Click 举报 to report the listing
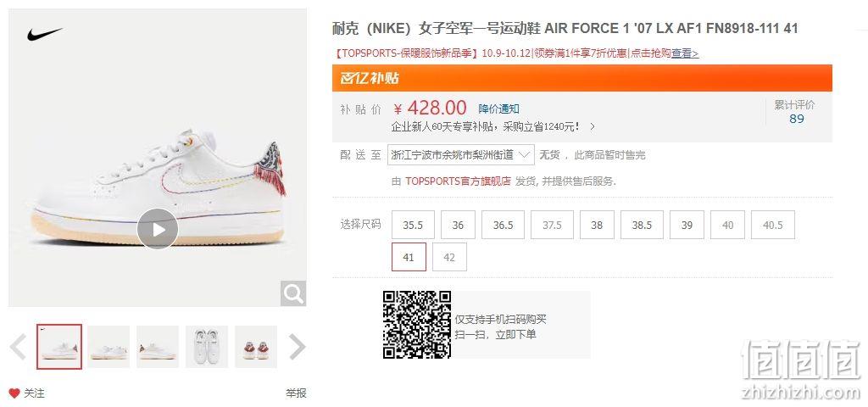The width and height of the screenshot is (868, 407). click(296, 393)
